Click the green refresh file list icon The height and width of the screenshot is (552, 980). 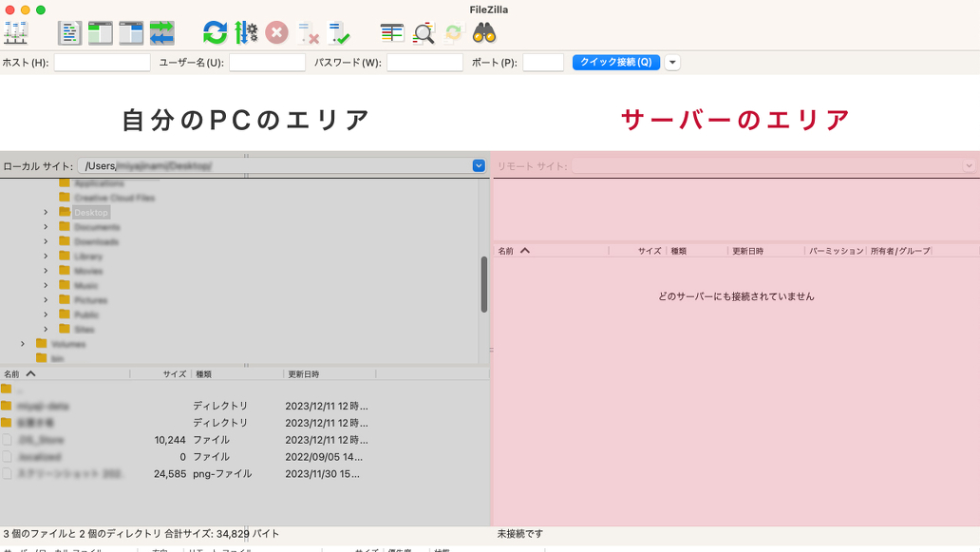pyautogui.click(x=216, y=33)
